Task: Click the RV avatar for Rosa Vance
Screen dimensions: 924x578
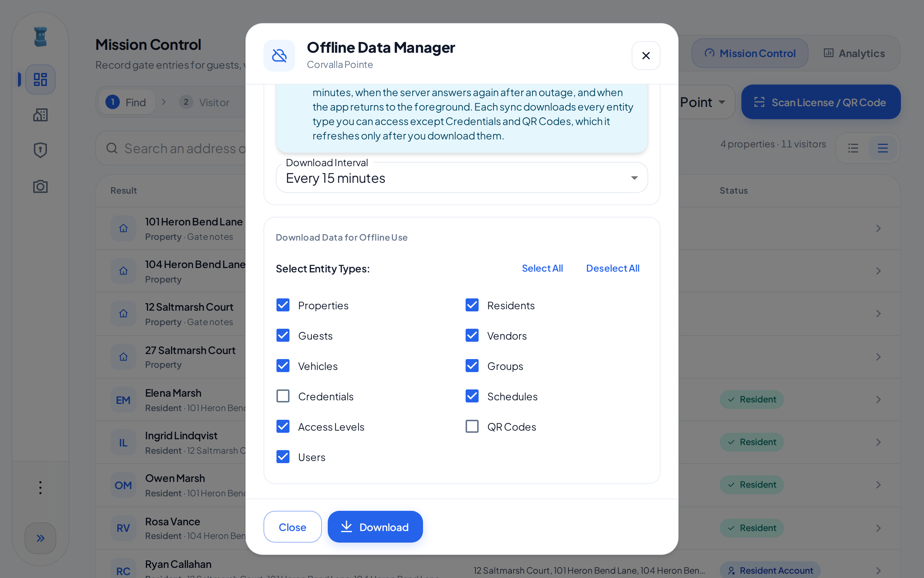Action: pyautogui.click(x=123, y=528)
